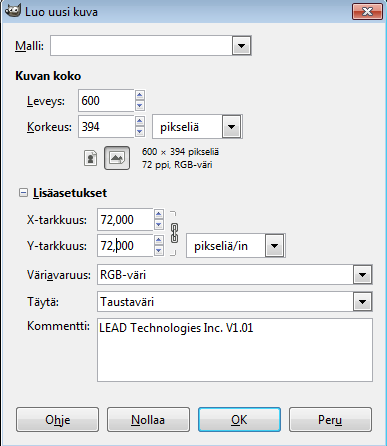
Task: Confirm with the OK button
Action: 239,420
